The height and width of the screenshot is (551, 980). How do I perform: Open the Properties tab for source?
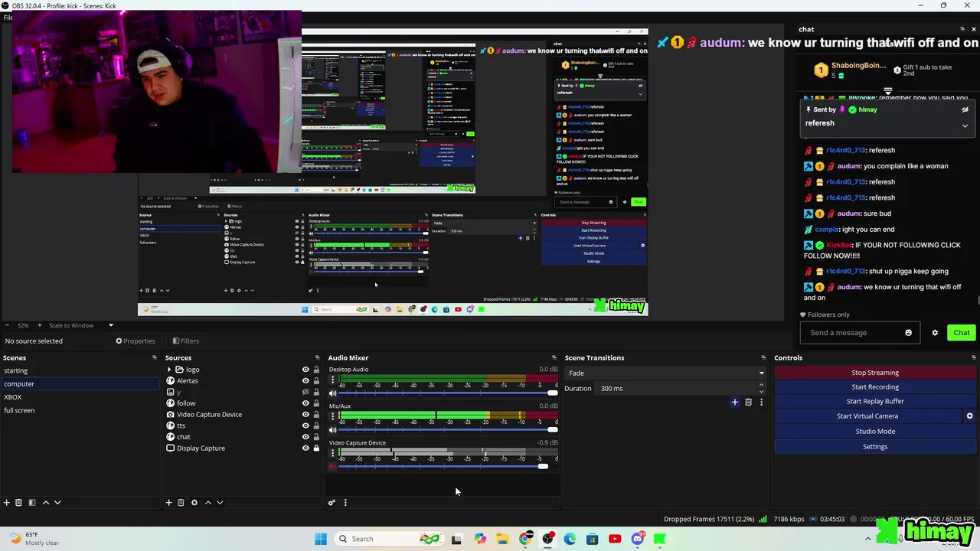pyautogui.click(x=136, y=341)
